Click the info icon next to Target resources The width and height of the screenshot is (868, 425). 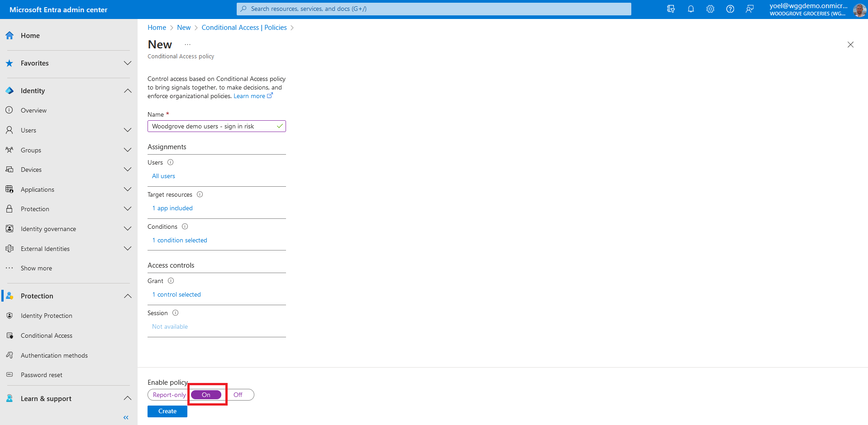tap(200, 194)
